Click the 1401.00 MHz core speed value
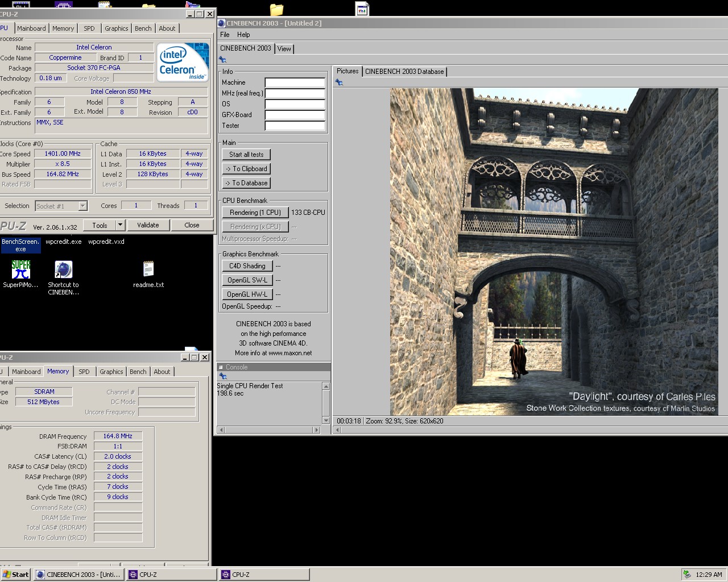Viewport: 728px width, 582px height. click(63, 153)
